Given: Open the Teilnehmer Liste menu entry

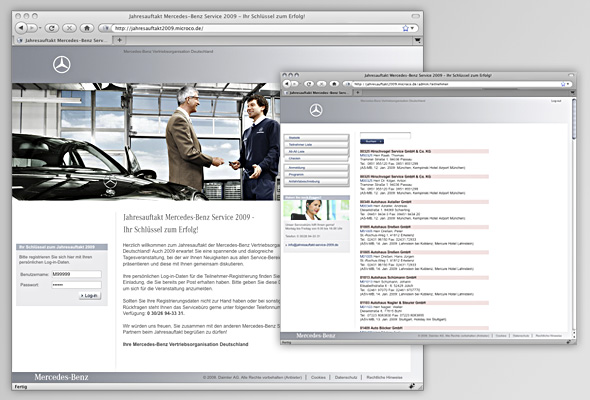Looking at the screenshot, I should click(x=316, y=144).
